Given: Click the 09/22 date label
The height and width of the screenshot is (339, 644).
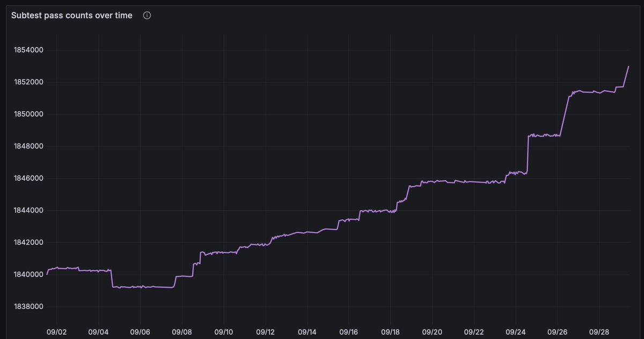Looking at the screenshot, I should [x=474, y=332].
